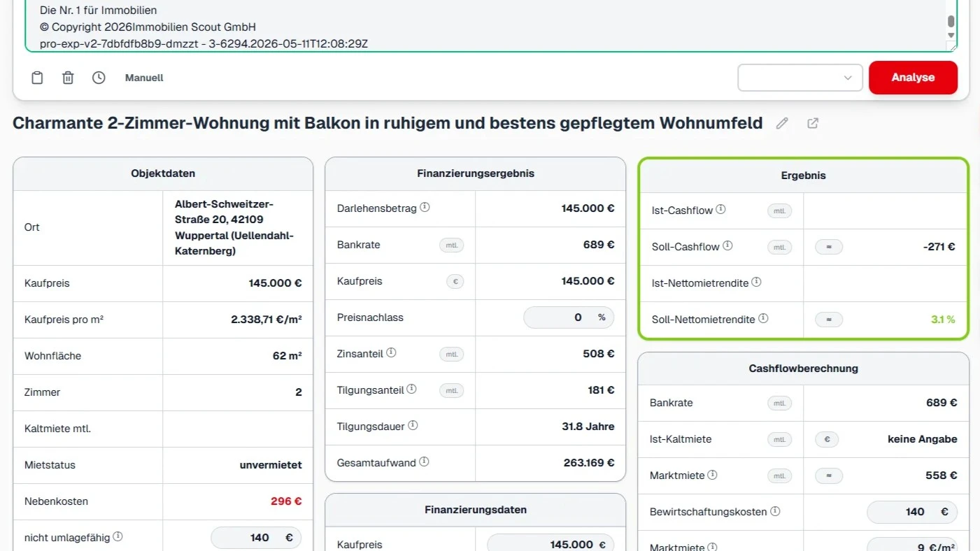Click the Mietstatus value 'unvermietet'
Image resolution: width=980 pixels, height=551 pixels.
271,465
